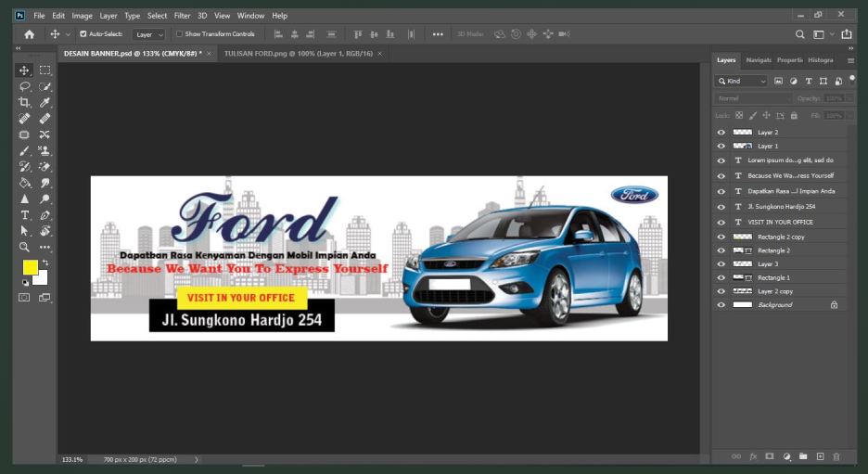
Task: Align top edges button
Action: [x=358, y=34]
